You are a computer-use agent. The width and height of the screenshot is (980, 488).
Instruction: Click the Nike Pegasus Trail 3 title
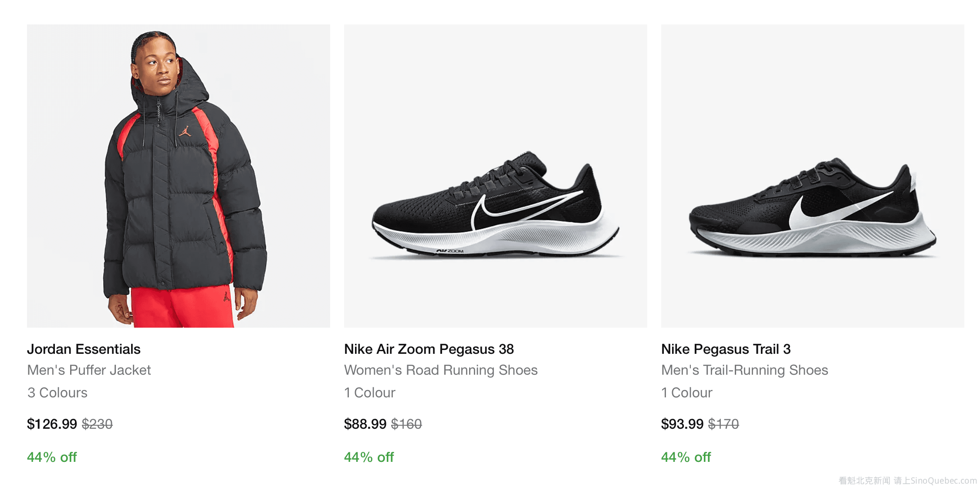726,349
